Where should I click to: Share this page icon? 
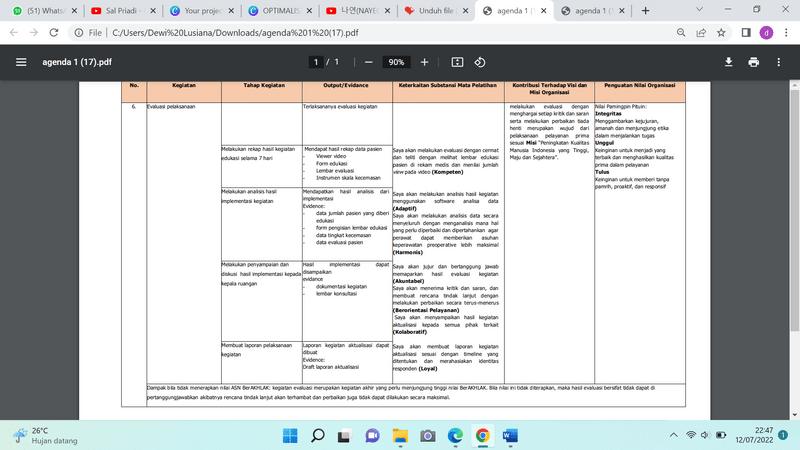pos(701,33)
